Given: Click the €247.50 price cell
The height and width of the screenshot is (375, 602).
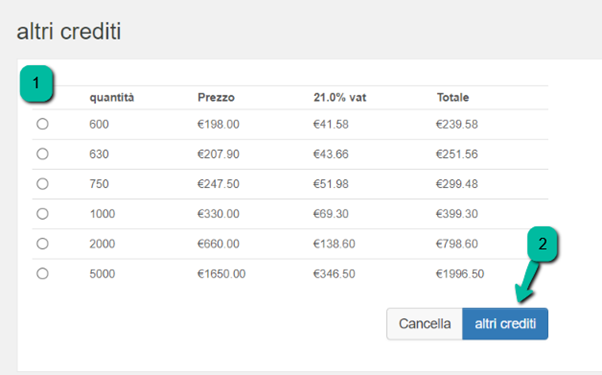Looking at the screenshot, I should [x=218, y=184].
